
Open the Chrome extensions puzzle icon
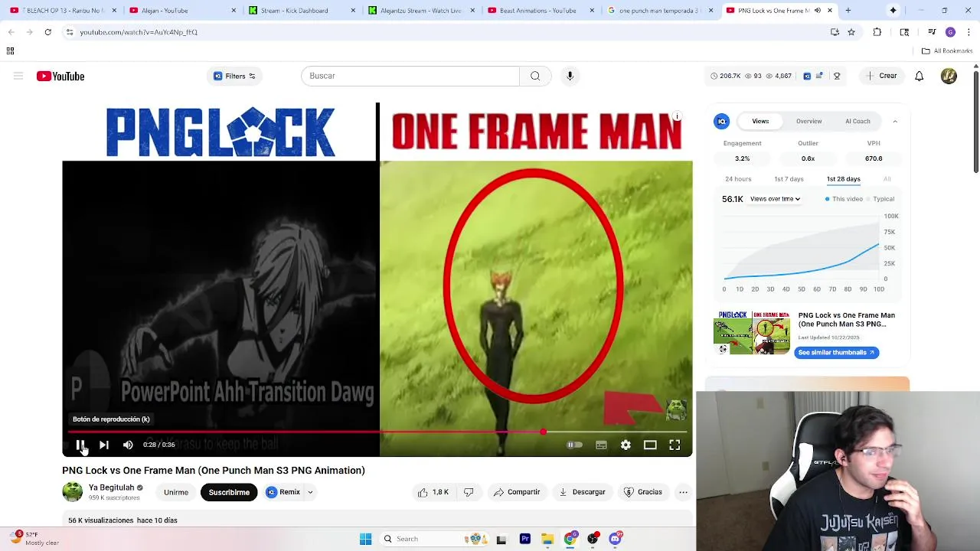(877, 32)
